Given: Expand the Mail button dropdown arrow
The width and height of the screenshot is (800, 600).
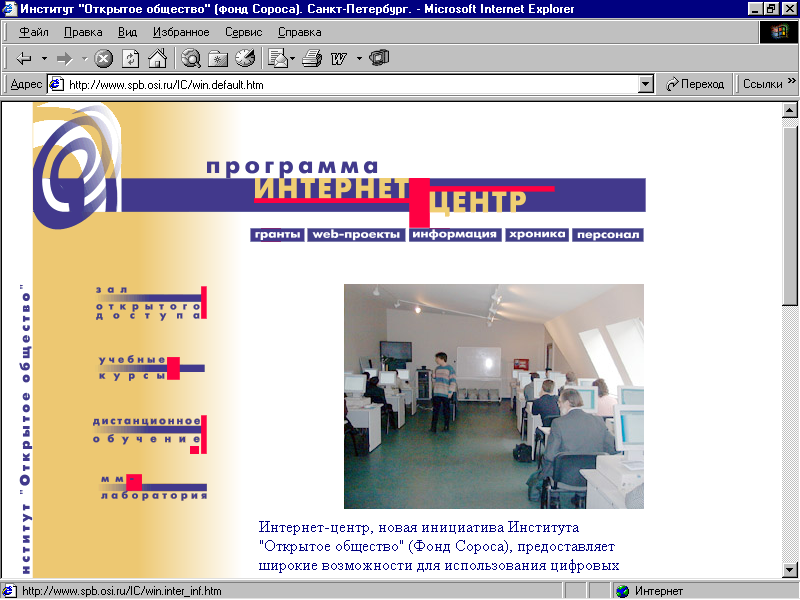Looking at the screenshot, I should click(292, 59).
